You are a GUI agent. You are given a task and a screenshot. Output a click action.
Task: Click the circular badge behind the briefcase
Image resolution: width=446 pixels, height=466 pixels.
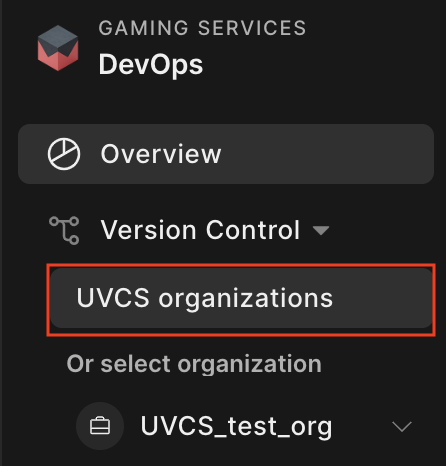point(100,426)
